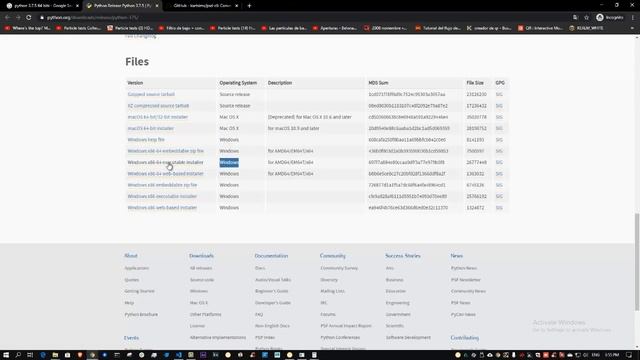Open the SIG link for Windows x86 web-based installer

(x=499, y=208)
